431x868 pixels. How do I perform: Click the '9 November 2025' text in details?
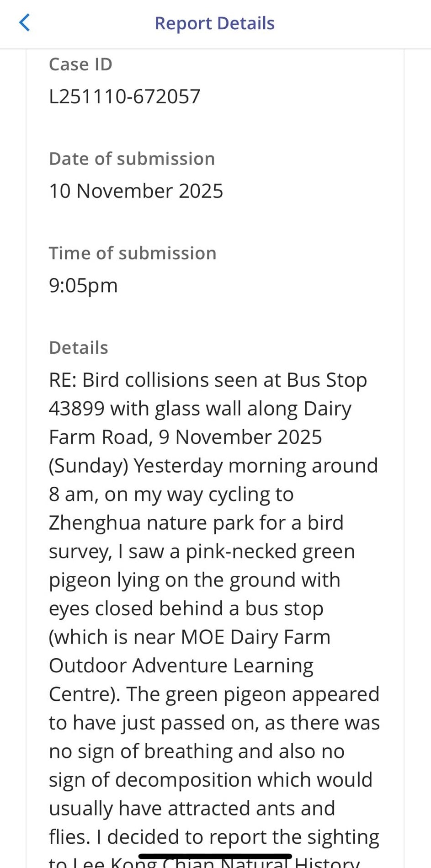tap(240, 437)
